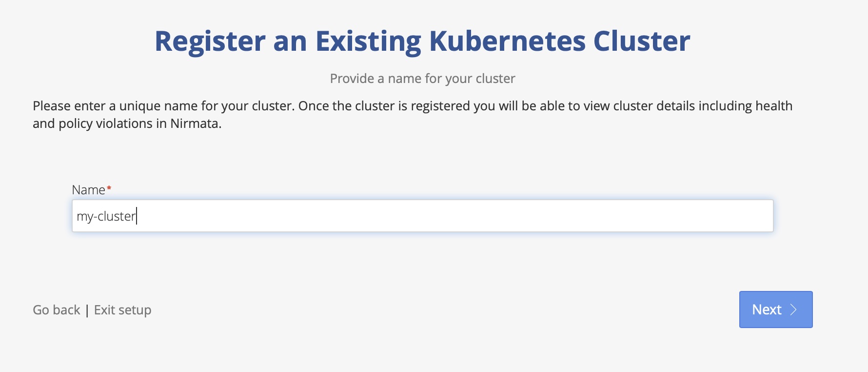Click the word 'Nirmata' in the description

[x=196, y=124]
